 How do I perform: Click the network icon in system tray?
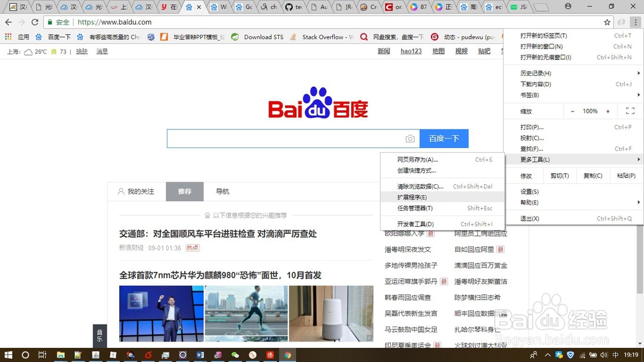coord(582,355)
